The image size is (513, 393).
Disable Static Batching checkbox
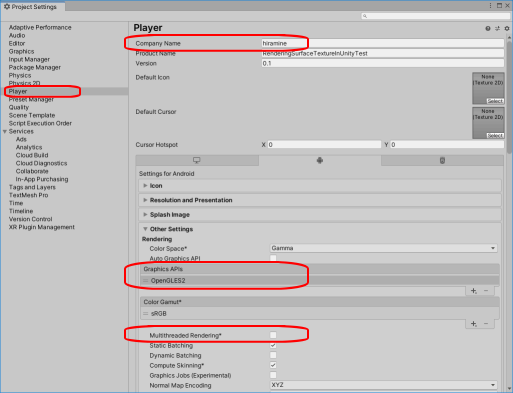coord(273,345)
